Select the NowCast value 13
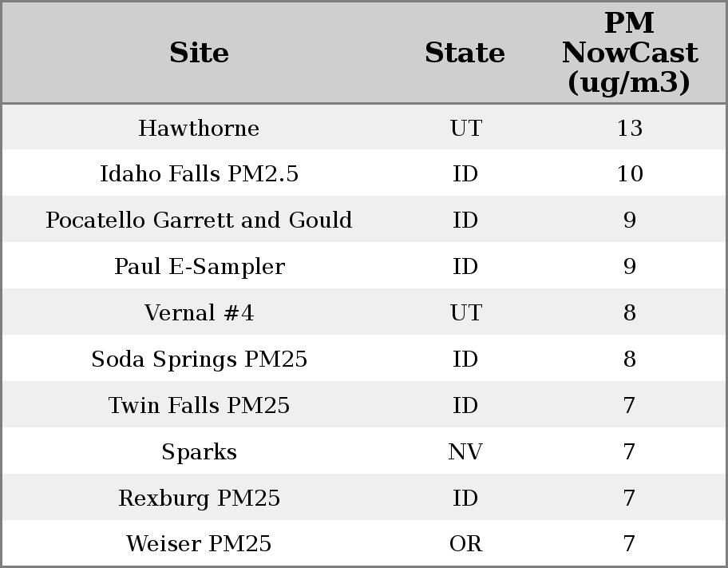The width and height of the screenshot is (728, 568). pos(629,129)
